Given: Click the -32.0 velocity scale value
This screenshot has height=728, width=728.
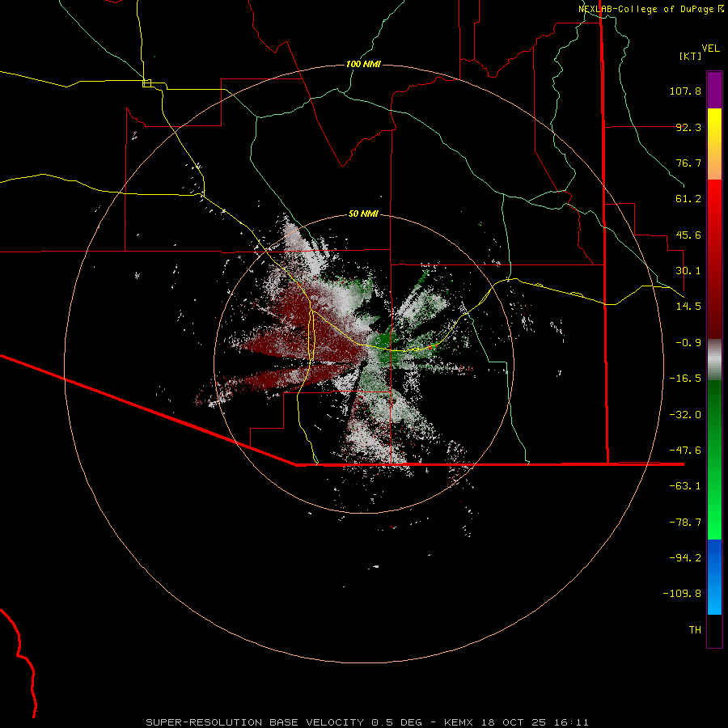Looking at the screenshot, I should (685, 415).
